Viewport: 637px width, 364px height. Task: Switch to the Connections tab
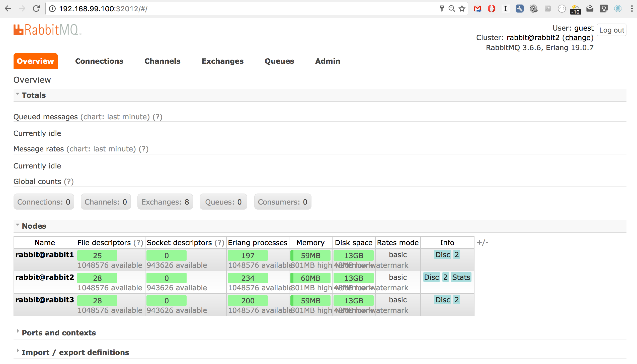[99, 61]
